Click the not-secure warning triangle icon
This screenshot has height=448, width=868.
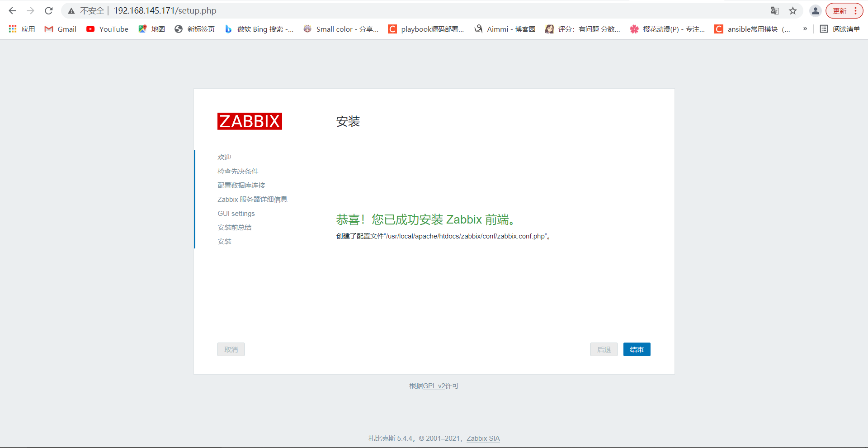[x=71, y=11]
